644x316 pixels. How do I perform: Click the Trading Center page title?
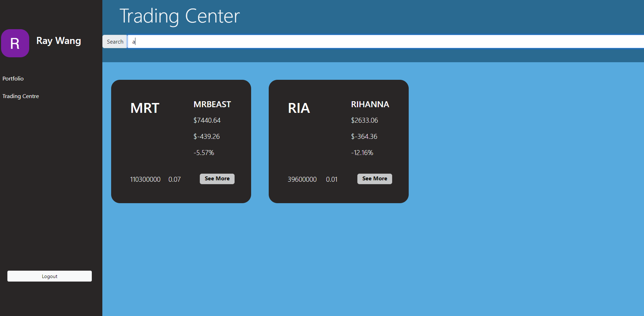coord(180,16)
